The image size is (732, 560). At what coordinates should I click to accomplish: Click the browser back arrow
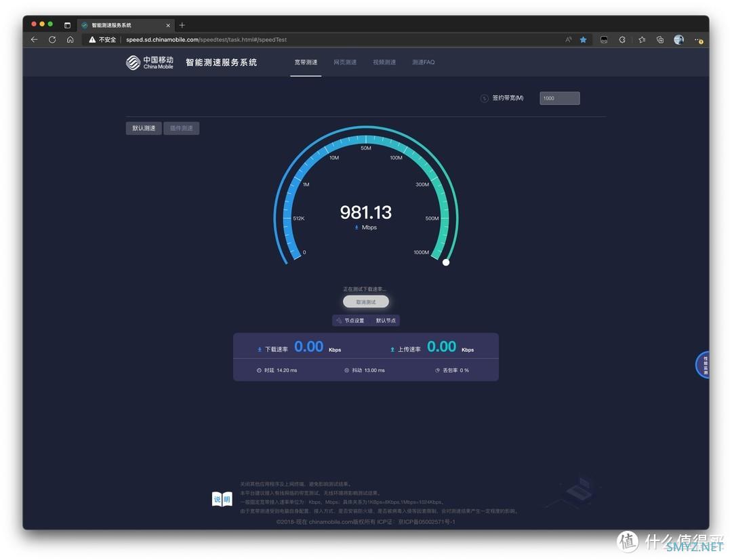[34, 40]
